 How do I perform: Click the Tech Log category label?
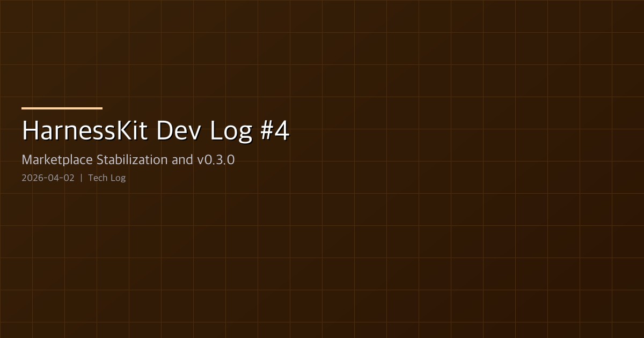click(107, 178)
